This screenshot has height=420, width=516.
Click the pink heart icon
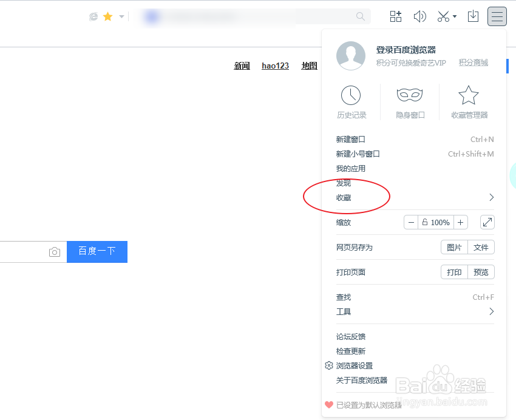pyautogui.click(x=329, y=405)
